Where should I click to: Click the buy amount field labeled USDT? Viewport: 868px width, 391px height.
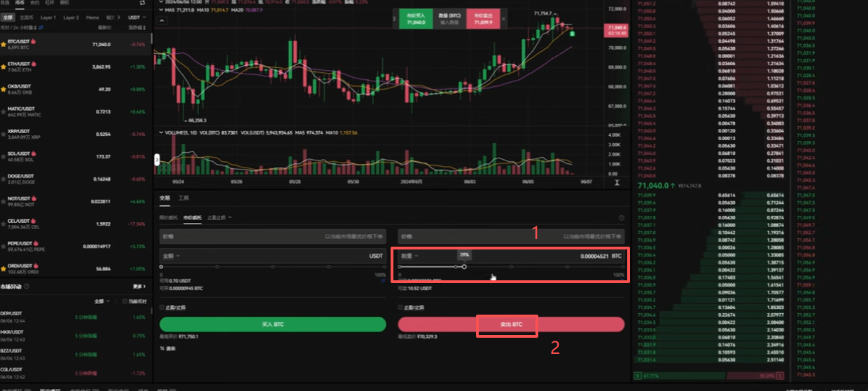pos(273,256)
